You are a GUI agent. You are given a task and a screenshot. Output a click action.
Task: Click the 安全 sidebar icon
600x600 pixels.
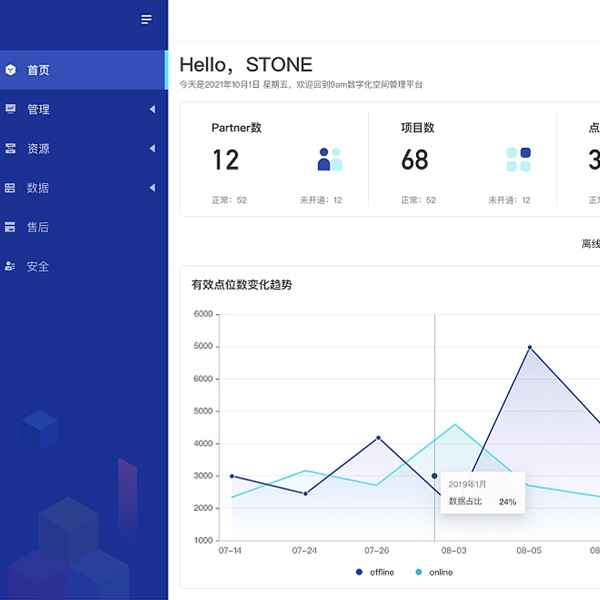pyautogui.click(x=10, y=266)
